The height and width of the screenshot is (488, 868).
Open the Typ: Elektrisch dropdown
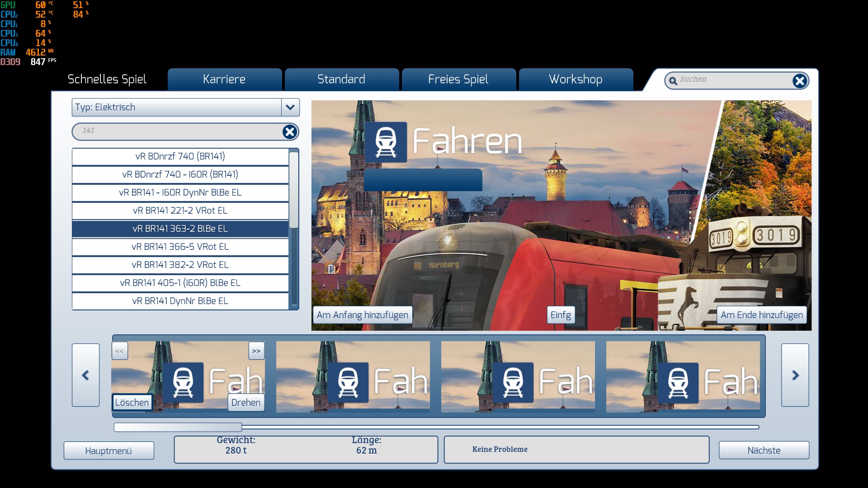176,108
